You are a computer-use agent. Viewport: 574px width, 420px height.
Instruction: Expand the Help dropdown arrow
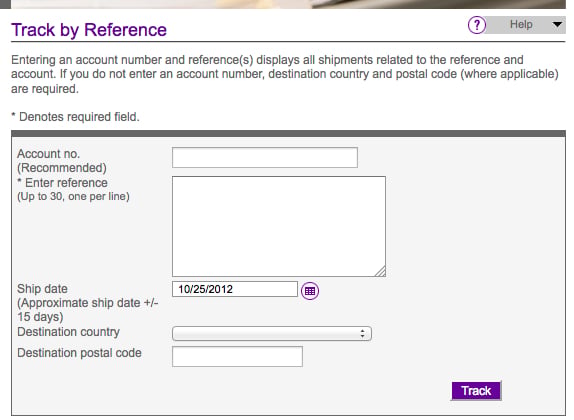pos(557,25)
